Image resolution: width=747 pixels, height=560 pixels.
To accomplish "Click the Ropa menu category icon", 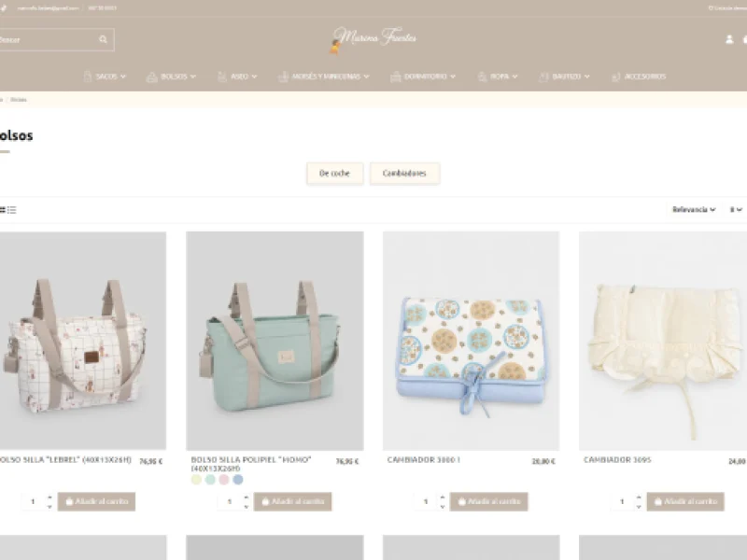I will tap(482, 77).
